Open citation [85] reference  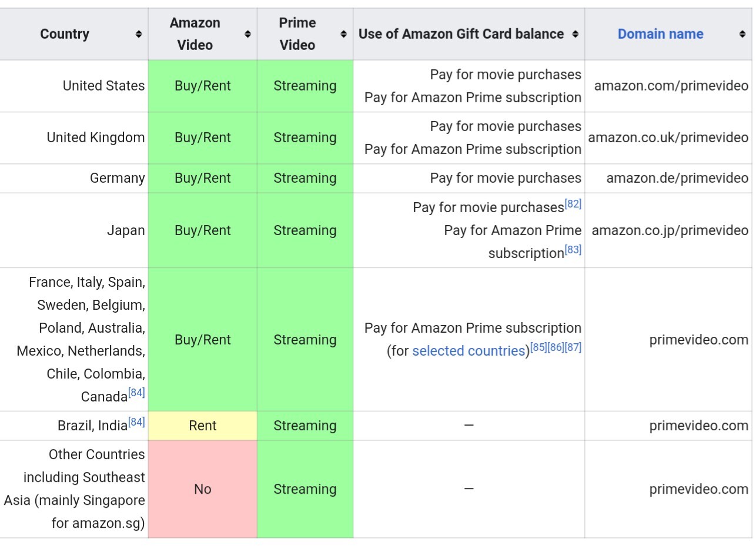click(538, 347)
